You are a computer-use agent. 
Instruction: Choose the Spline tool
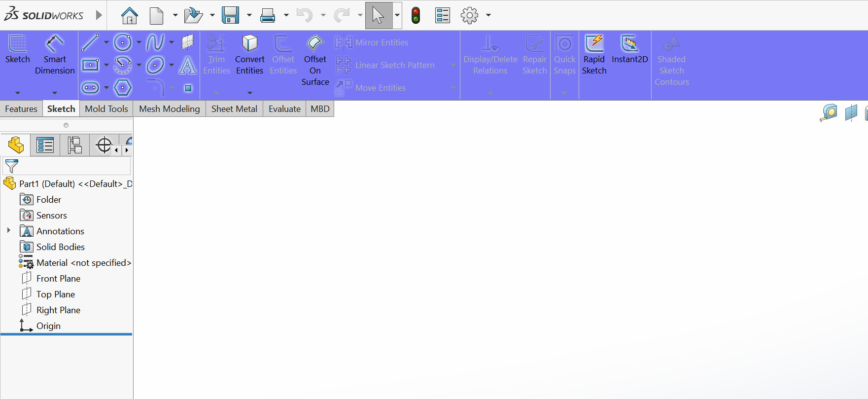point(155,42)
